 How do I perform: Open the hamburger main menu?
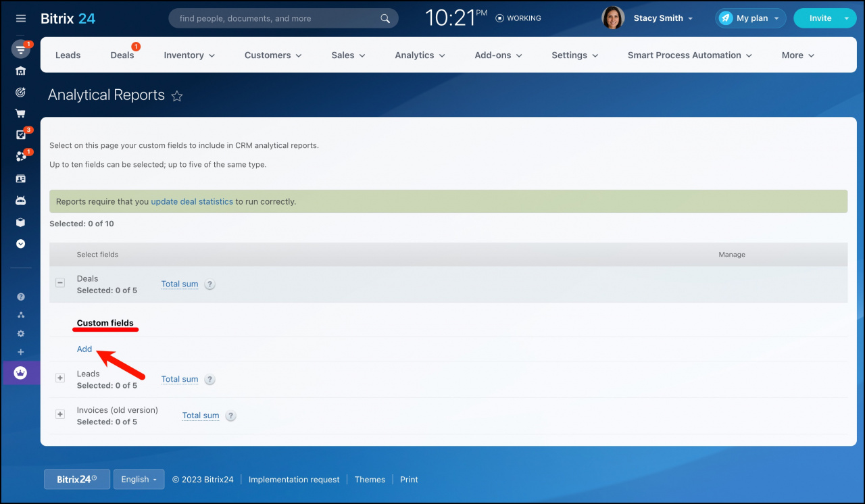20,18
